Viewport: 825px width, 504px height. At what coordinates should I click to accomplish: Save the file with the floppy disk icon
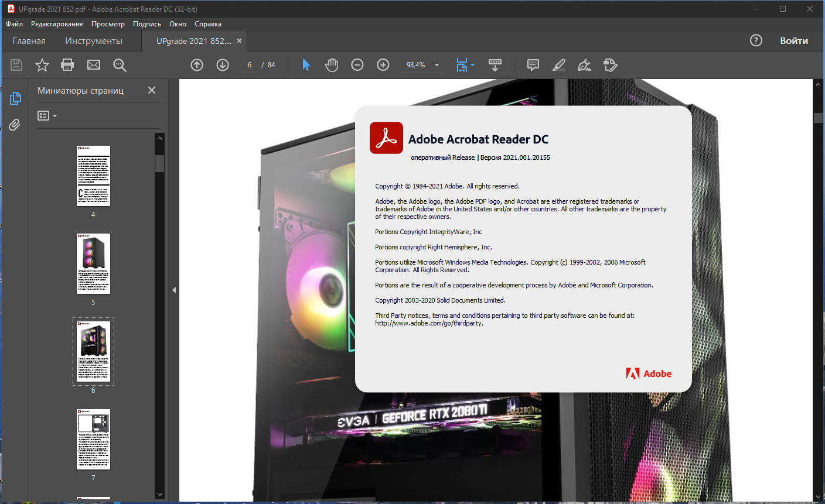[16, 65]
